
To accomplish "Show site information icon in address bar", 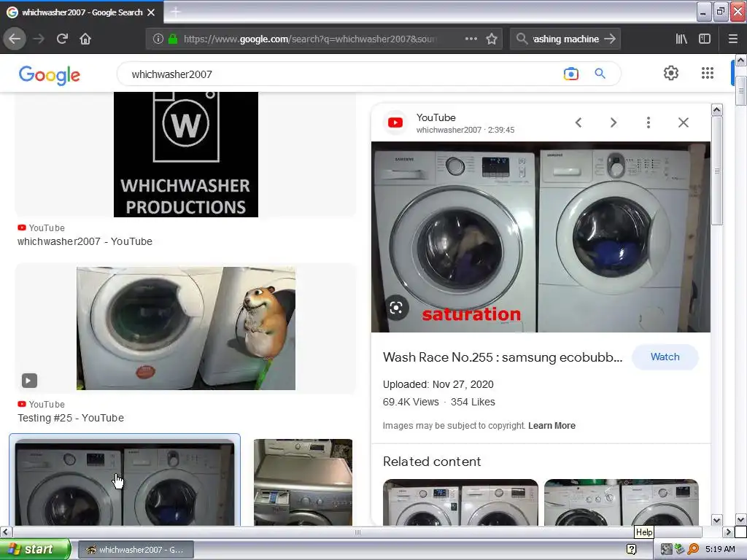I will point(158,39).
